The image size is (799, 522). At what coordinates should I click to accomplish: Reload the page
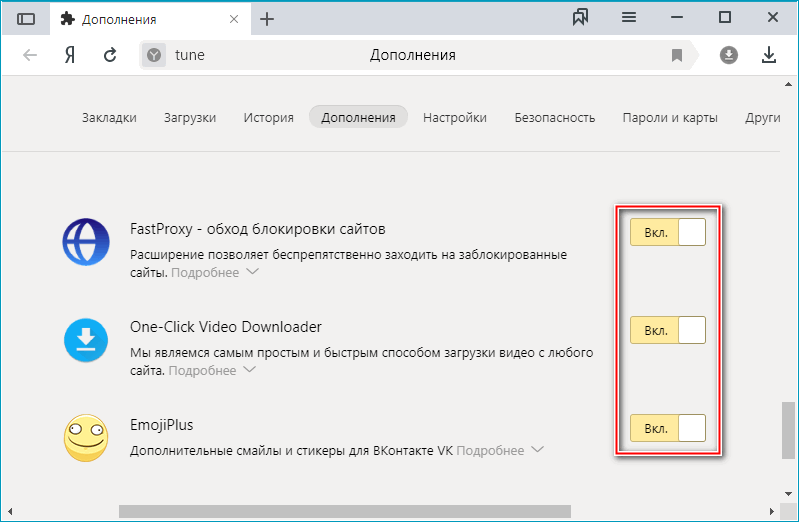tap(110, 55)
